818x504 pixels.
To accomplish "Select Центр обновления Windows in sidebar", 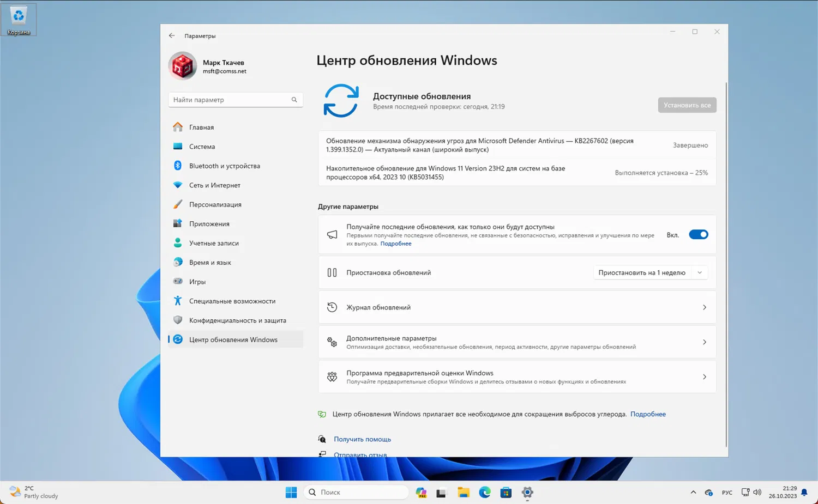I will (236, 339).
